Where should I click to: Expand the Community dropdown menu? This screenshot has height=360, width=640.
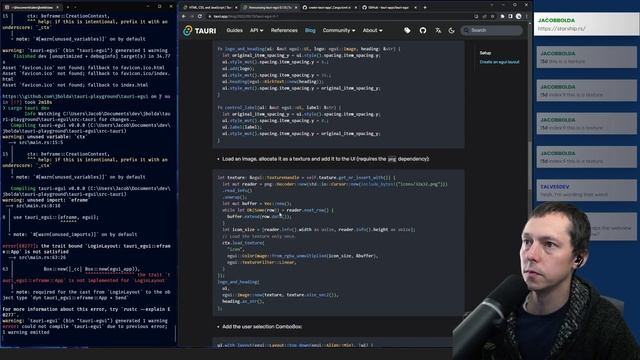[x=339, y=30]
